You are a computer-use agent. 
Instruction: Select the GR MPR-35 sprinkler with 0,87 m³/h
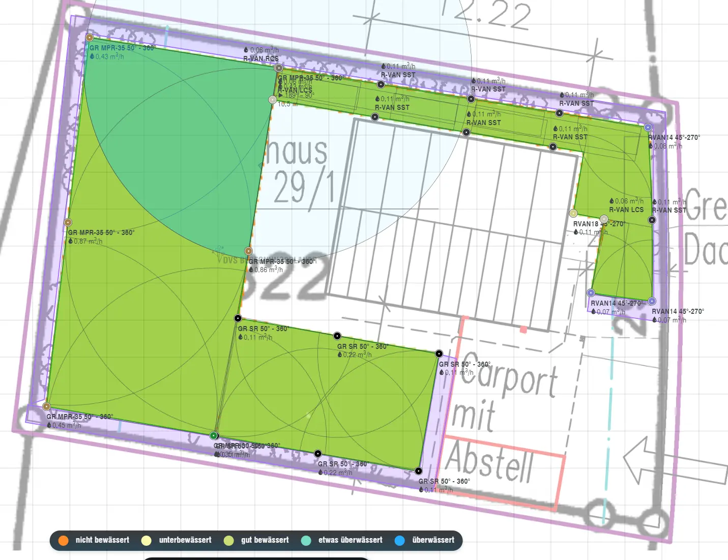point(68,222)
